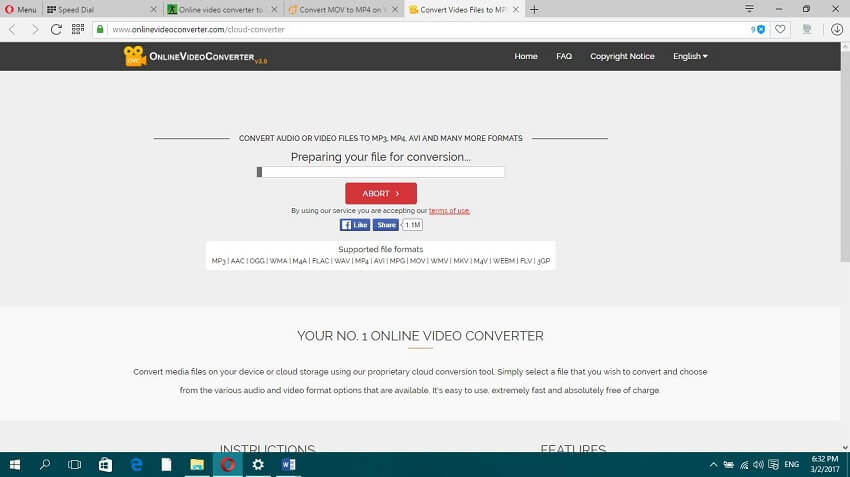Select the Opera taskbar icon
The width and height of the screenshot is (850, 477).
coord(228,465)
